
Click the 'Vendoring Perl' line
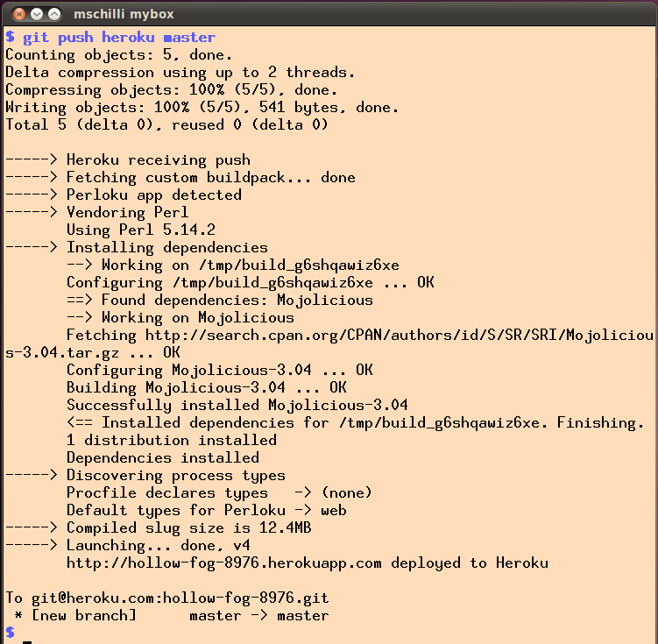[97, 212]
